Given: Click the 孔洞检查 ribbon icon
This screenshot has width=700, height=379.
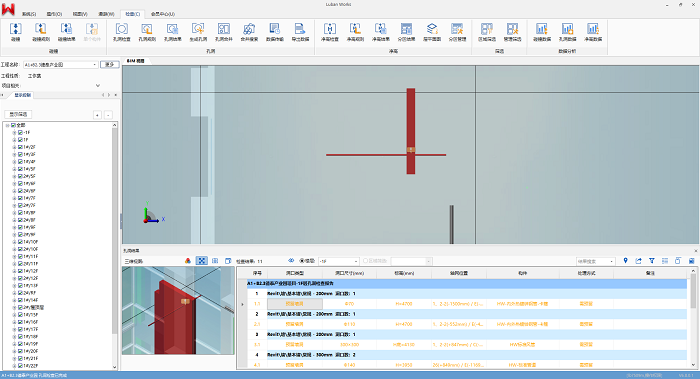Looking at the screenshot, I should [121, 32].
